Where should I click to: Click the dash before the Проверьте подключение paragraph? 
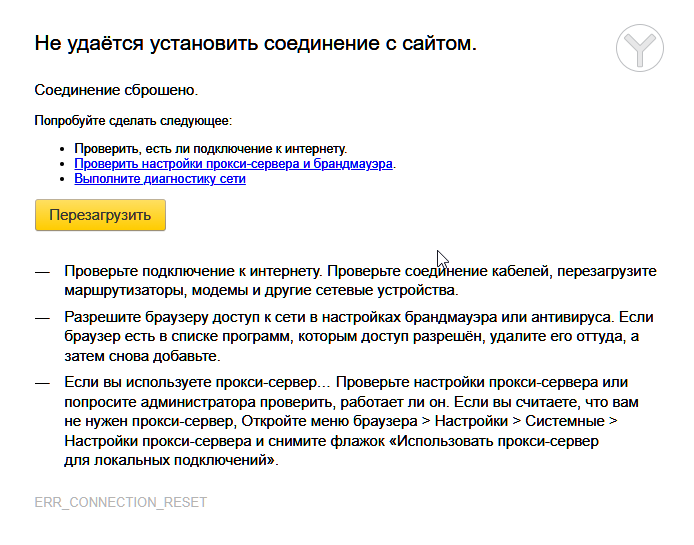42,272
